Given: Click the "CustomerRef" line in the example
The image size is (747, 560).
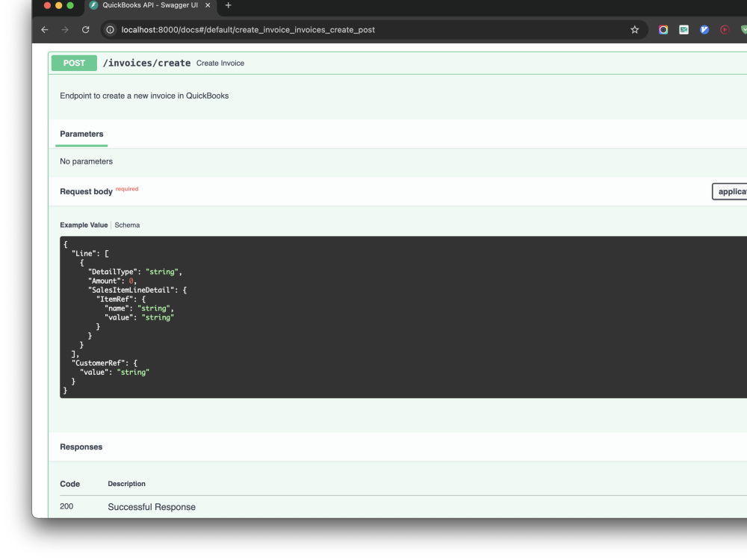Looking at the screenshot, I should click(105, 363).
